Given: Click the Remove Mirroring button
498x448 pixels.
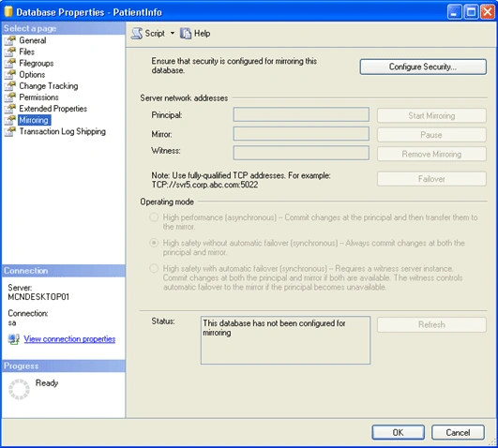Looking at the screenshot, I should 431,154.
